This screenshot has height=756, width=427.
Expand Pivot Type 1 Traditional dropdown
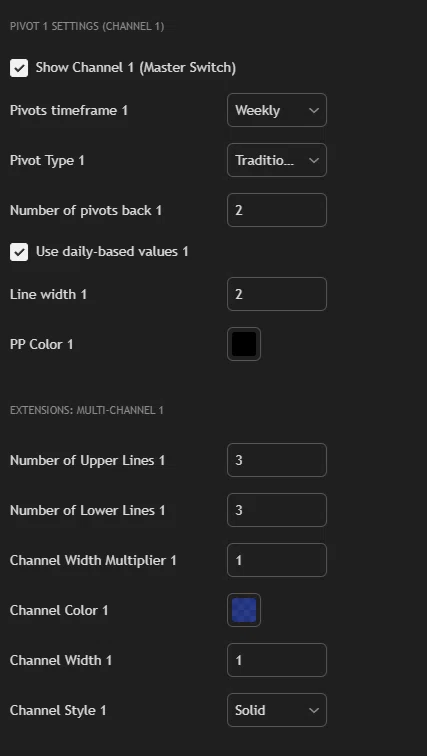tap(277, 160)
